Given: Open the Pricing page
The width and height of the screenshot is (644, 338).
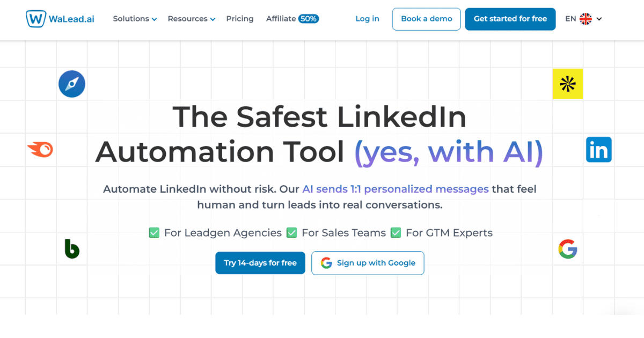Looking at the screenshot, I should [240, 18].
